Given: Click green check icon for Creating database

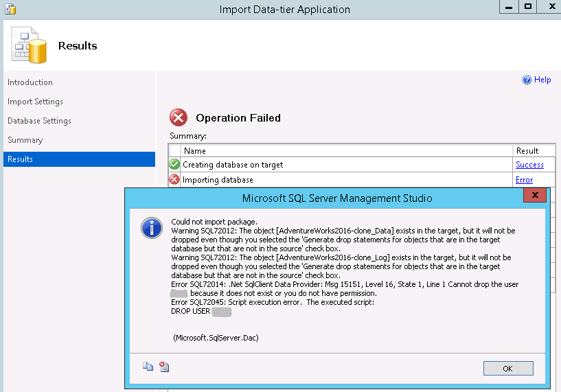Looking at the screenshot, I should (x=174, y=164).
